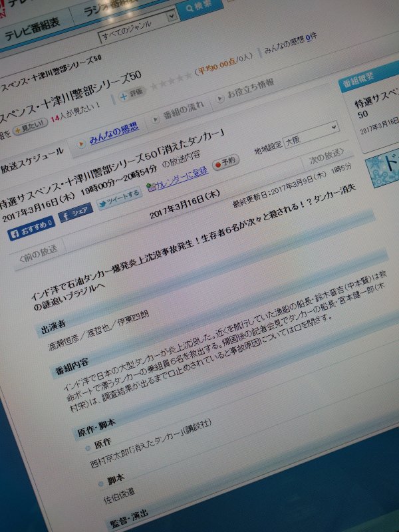Screen dimensions: 399x532
Task: Click the Facebook おすすめ button
Action: 31,229
